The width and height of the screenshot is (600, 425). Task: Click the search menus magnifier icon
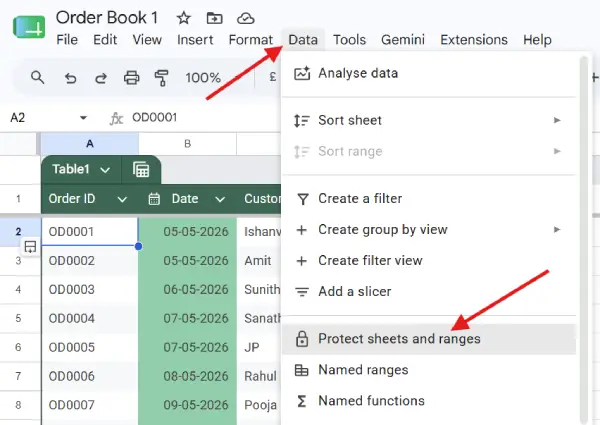[x=37, y=78]
